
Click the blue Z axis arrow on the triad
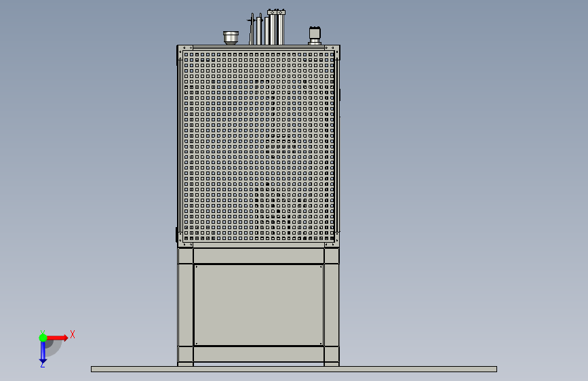[43, 352]
